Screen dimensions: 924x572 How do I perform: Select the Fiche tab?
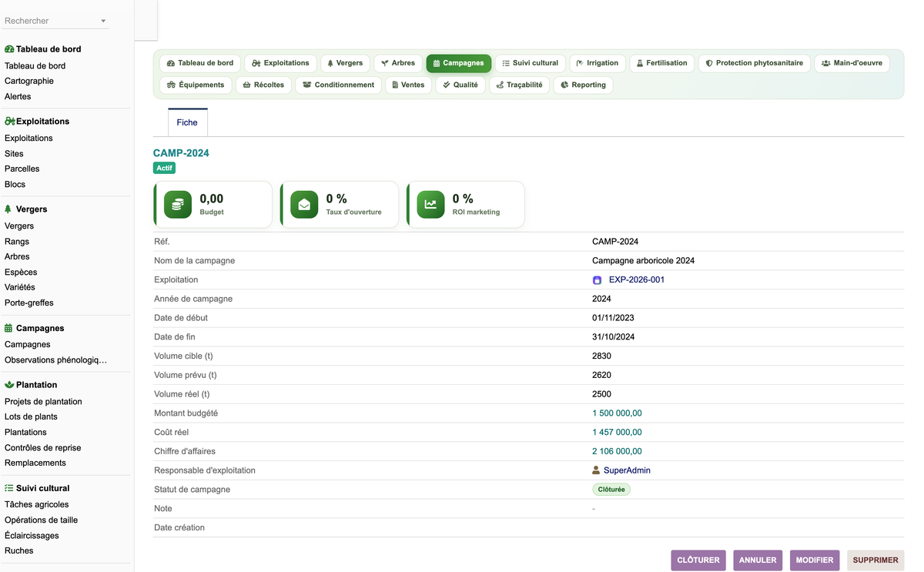coord(187,122)
